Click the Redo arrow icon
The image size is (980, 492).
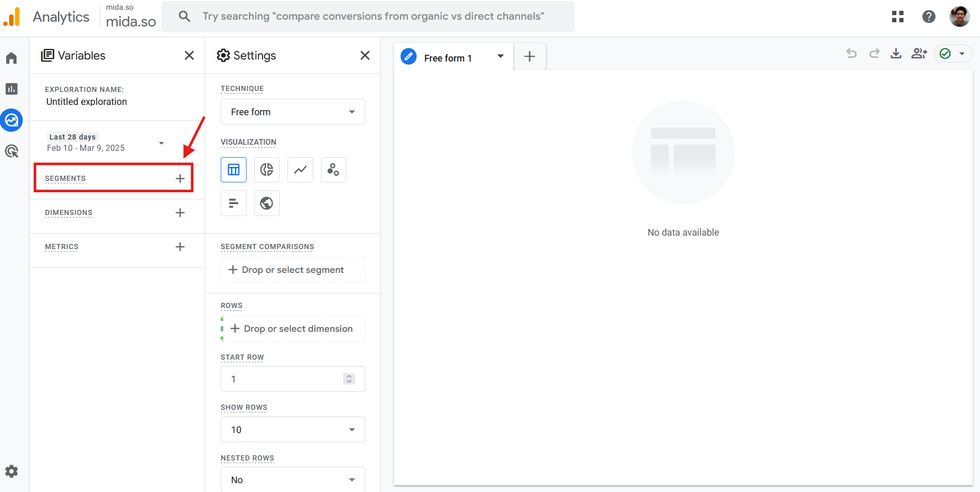(x=874, y=53)
